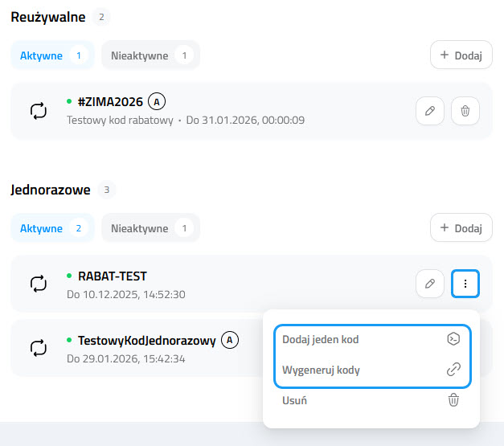
Task: Click the circled A badge next to TestowyKodJednorazowy
Action: pyautogui.click(x=231, y=340)
